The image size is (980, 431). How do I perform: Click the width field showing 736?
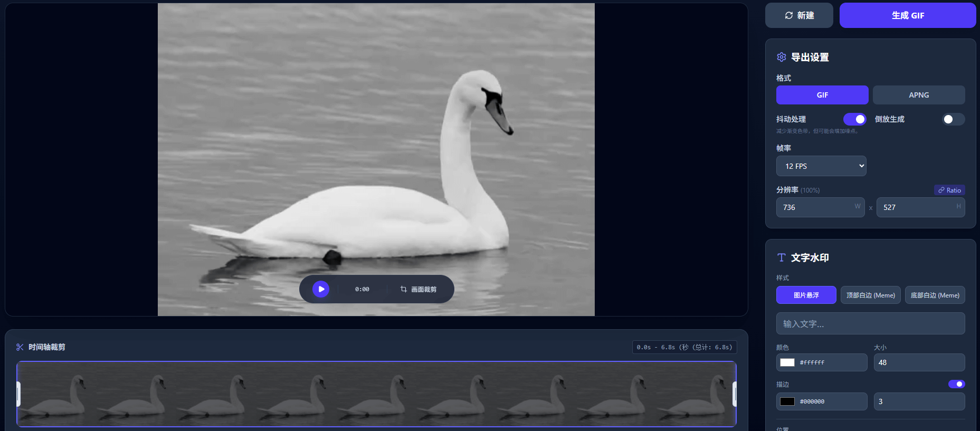pos(821,207)
